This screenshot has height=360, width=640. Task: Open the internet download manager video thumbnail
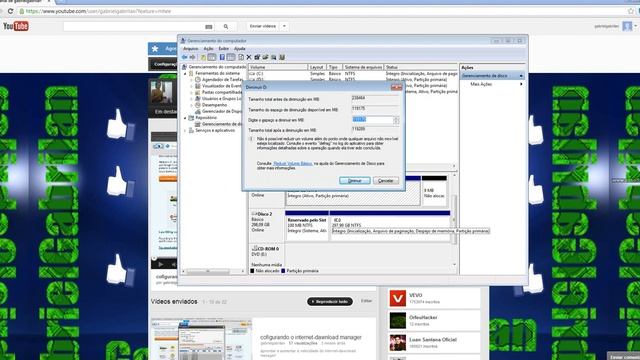pos(201,340)
